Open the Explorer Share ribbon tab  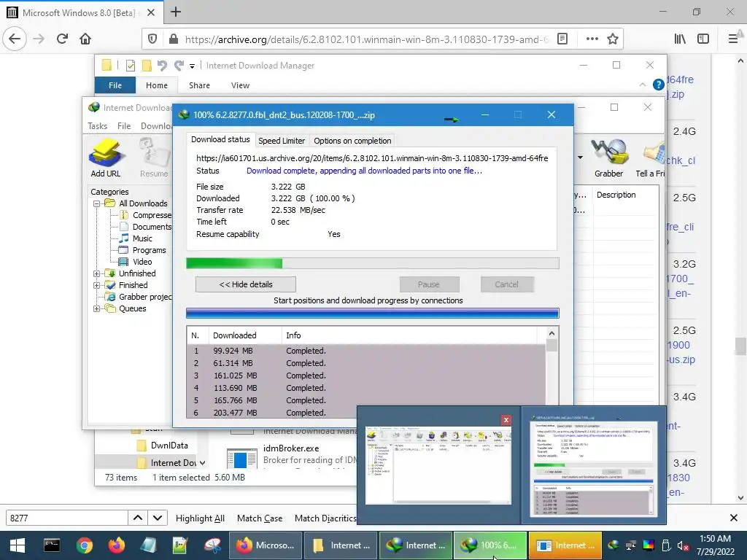(199, 85)
